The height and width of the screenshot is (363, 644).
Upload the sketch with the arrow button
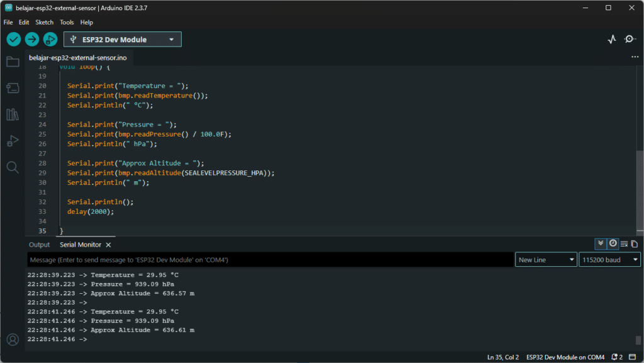pyautogui.click(x=32, y=40)
